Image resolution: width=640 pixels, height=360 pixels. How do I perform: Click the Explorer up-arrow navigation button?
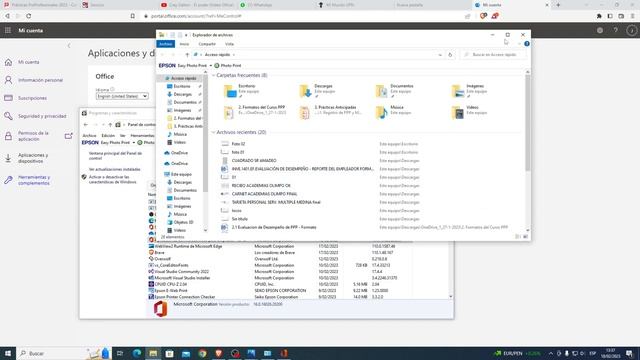click(187, 55)
